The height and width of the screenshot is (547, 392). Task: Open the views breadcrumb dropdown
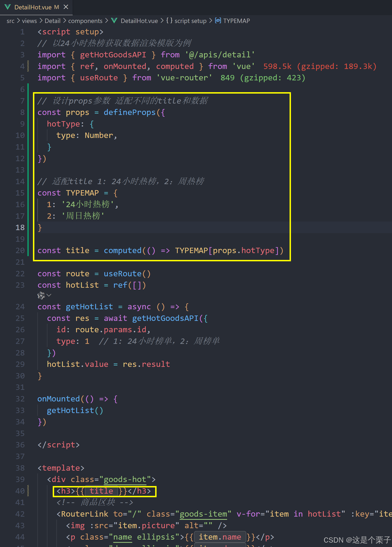click(29, 21)
